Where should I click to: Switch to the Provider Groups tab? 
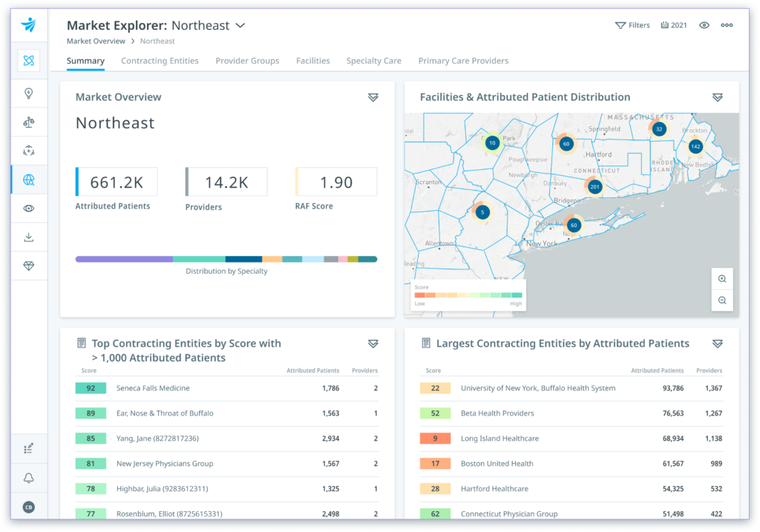(x=247, y=61)
